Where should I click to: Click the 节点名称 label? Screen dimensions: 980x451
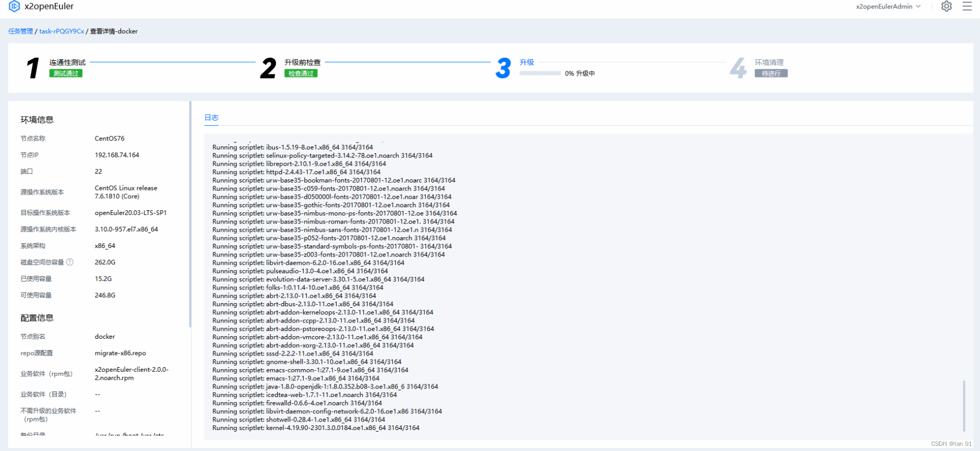click(33, 138)
